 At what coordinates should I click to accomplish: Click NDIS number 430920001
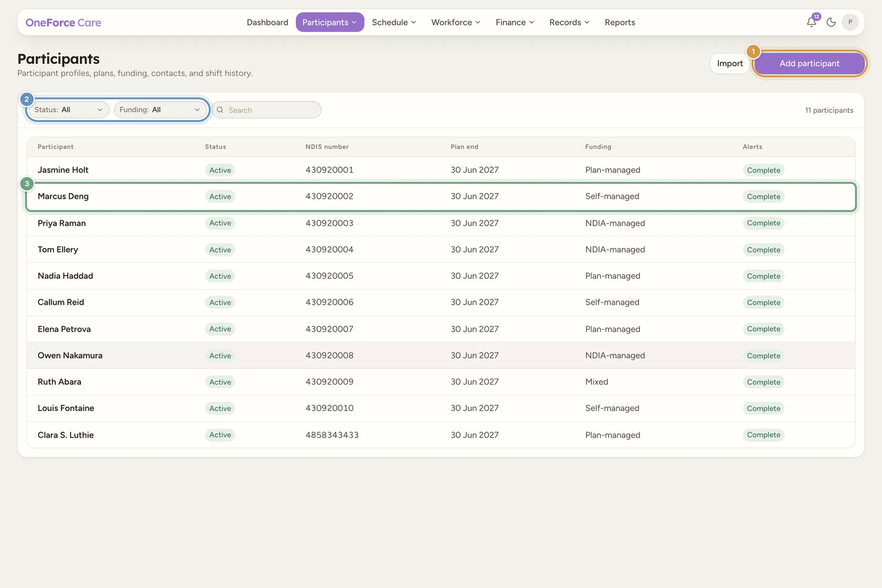(329, 170)
